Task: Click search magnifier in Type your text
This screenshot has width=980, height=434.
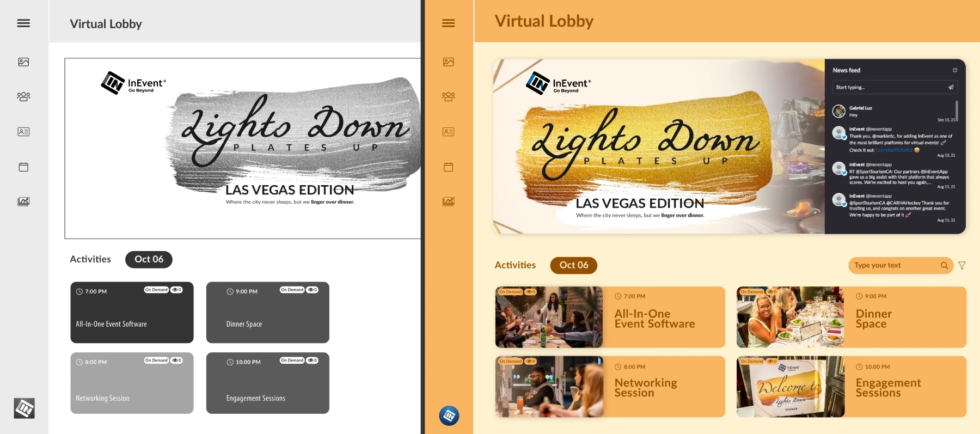Action: (x=944, y=265)
